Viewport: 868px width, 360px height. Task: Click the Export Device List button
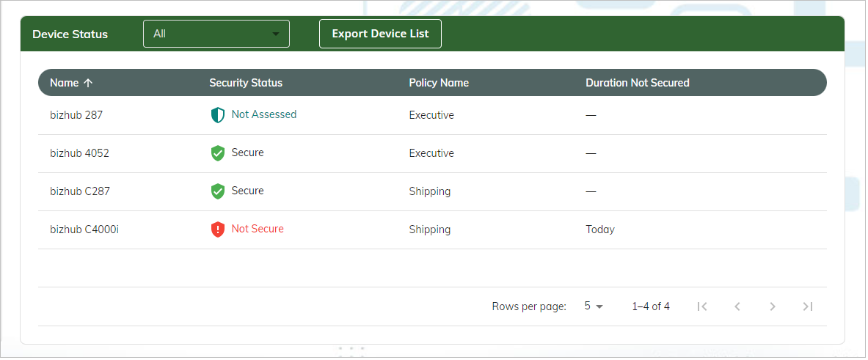point(380,34)
